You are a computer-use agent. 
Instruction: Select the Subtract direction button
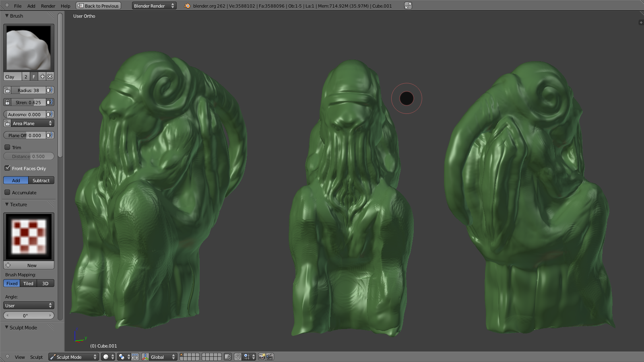[x=41, y=181]
